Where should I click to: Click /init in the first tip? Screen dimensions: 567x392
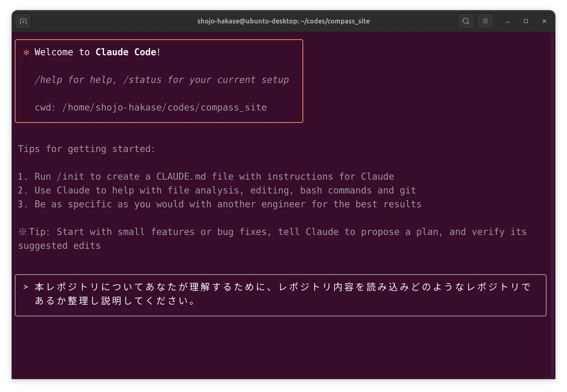[73, 177]
